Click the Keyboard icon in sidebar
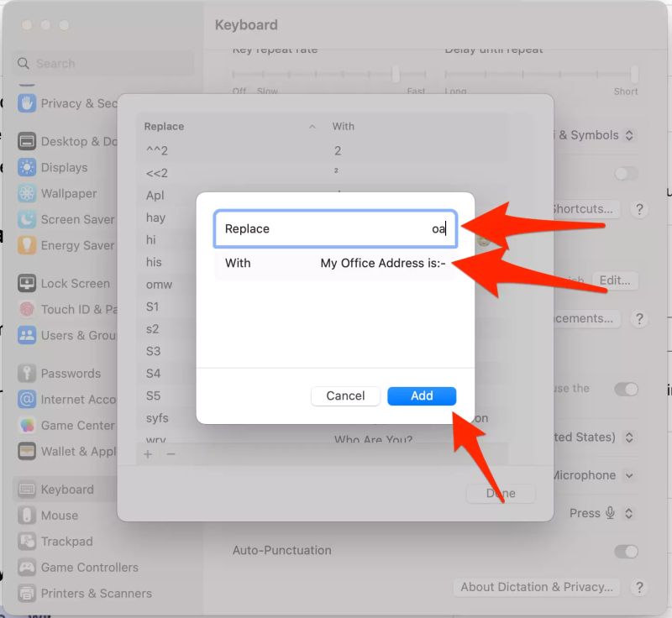672x618 pixels. (x=27, y=489)
